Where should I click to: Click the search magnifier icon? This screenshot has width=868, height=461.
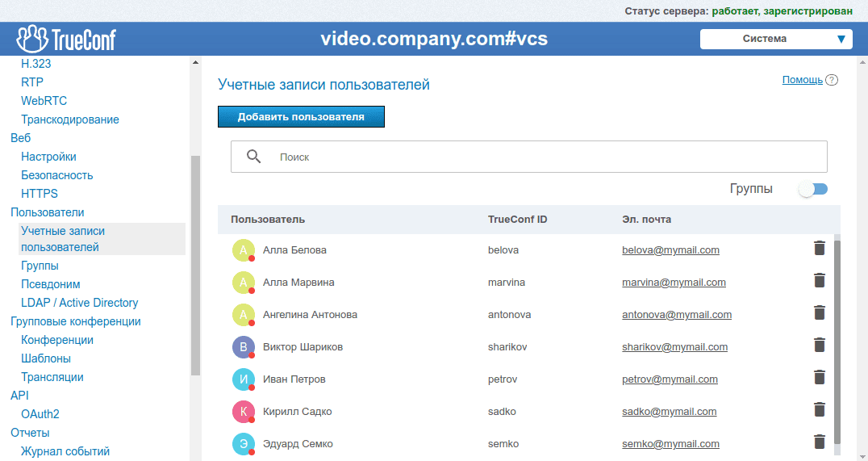(x=253, y=157)
